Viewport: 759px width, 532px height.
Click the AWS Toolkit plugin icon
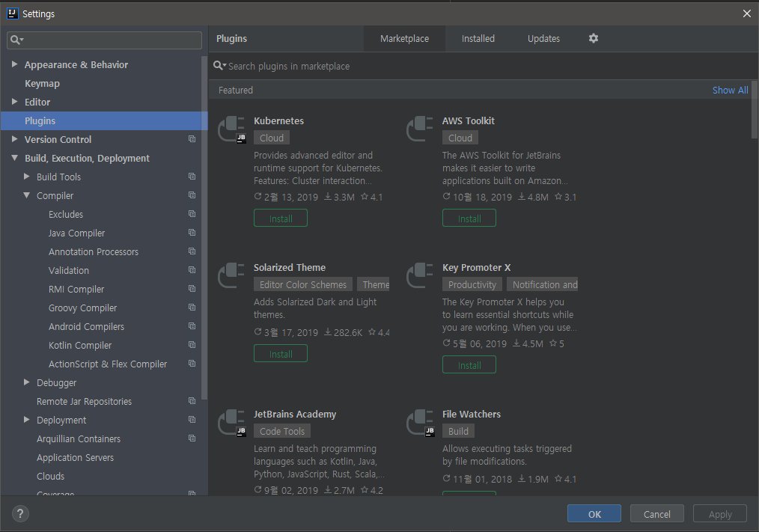420,129
